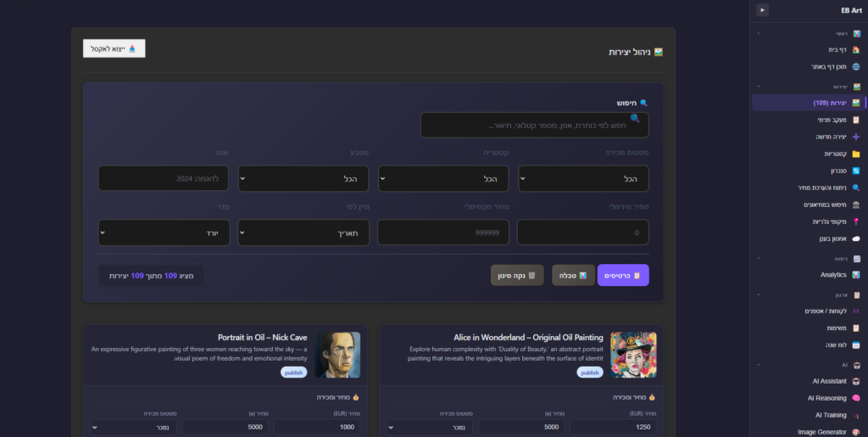Click the globe icon for תוכן דף באתר
868x437 pixels.
(855, 66)
